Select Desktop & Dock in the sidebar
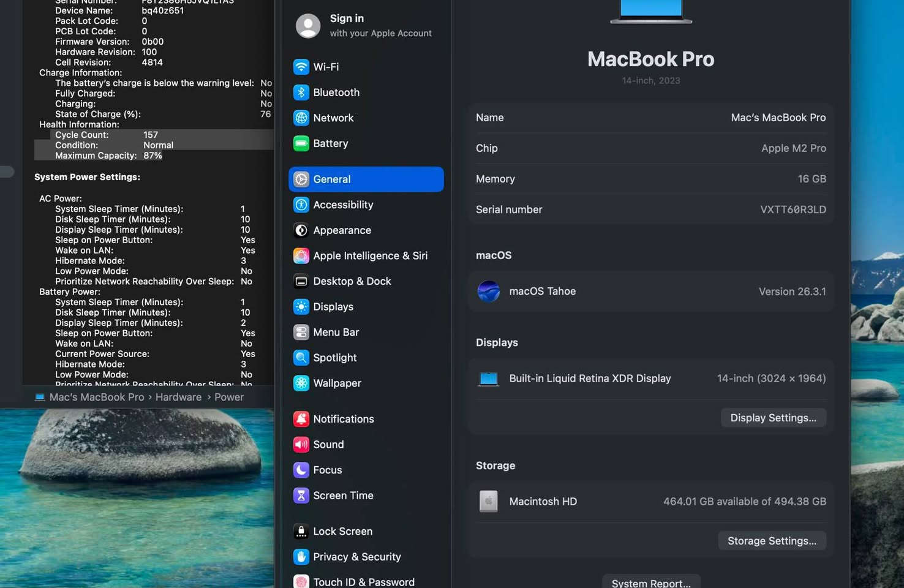 (x=366, y=281)
